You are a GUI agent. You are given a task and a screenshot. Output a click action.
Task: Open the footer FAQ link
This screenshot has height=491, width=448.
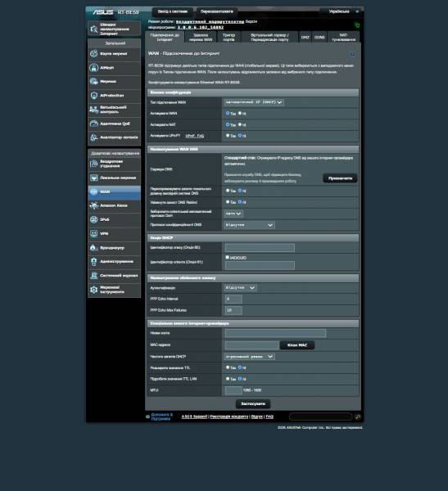[x=269, y=417]
